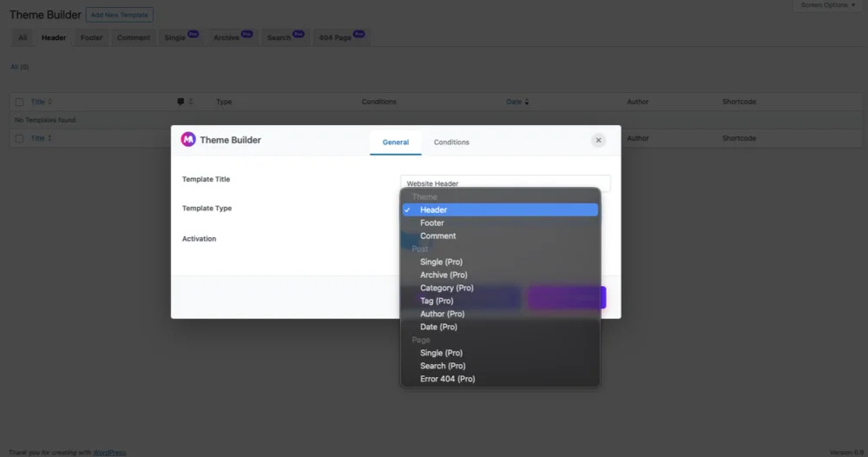Sort table by Date column
The width and height of the screenshot is (868, 457).
pyautogui.click(x=517, y=102)
